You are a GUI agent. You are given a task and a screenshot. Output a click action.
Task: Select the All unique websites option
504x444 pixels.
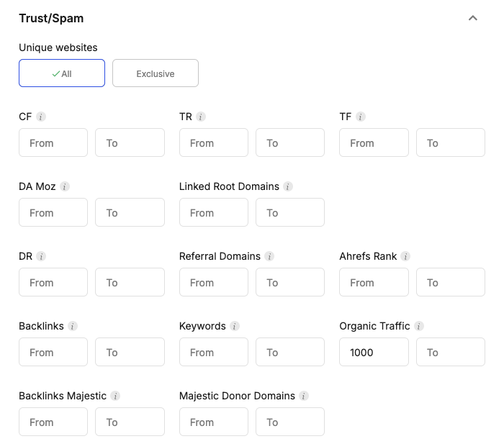click(x=62, y=73)
